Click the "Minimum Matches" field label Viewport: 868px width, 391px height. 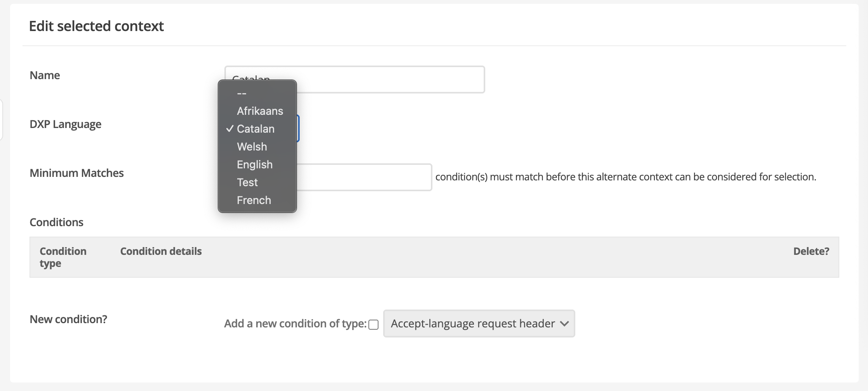(76, 173)
